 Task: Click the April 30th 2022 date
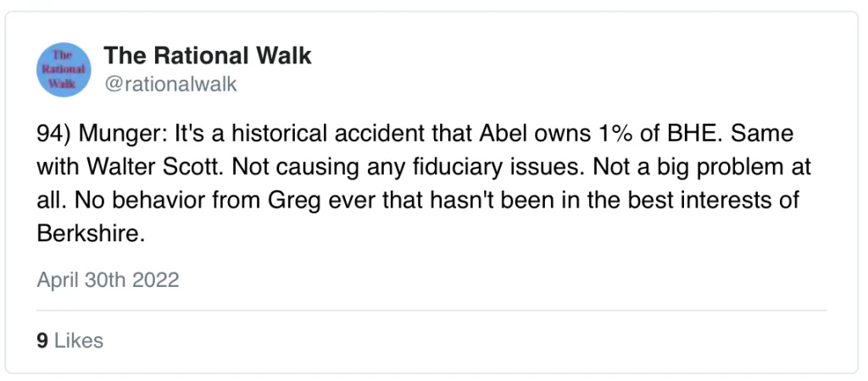[x=108, y=279]
